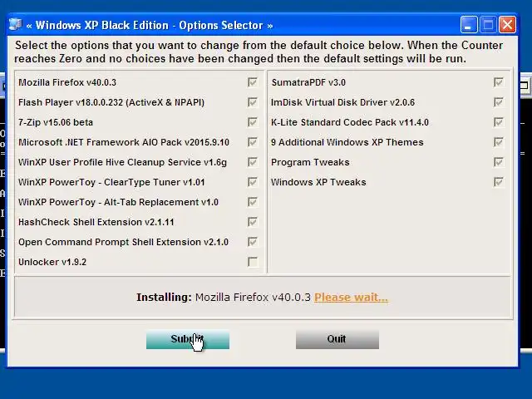Toggle the ClearType Tuner v1.01 checkbox
This screenshot has height=399, width=532.
pyautogui.click(x=253, y=182)
